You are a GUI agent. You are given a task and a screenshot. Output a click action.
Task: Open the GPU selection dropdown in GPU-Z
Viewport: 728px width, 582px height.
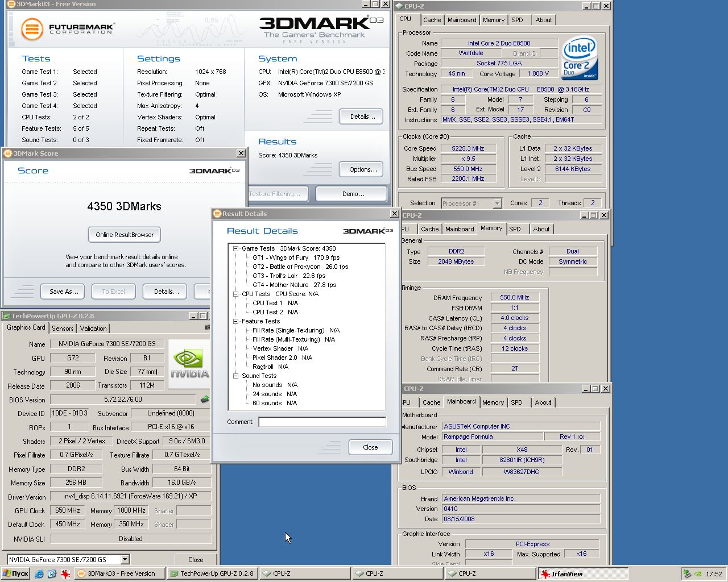[125, 559]
